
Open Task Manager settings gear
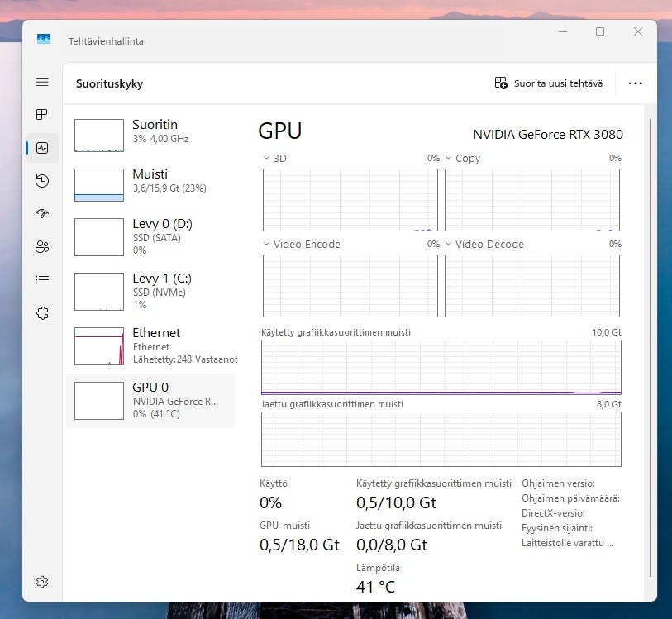42,582
